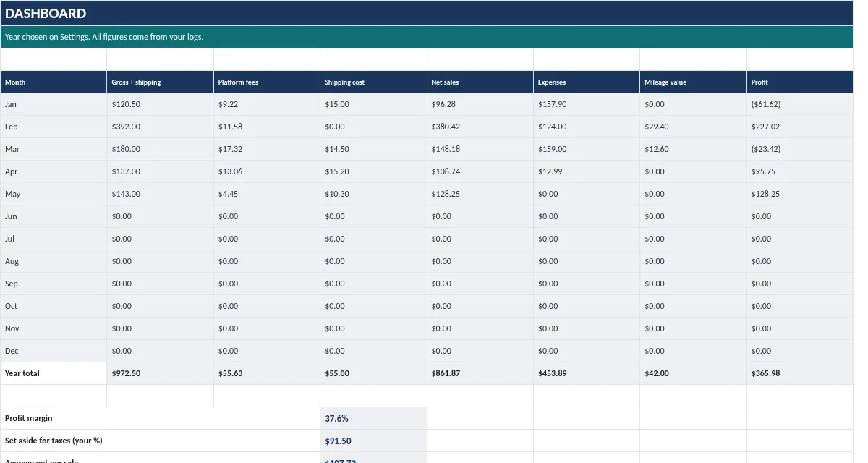Image resolution: width=868 pixels, height=463 pixels.
Task: Click the 'Year chosen on Settings' note
Action: pyautogui.click(x=427, y=37)
